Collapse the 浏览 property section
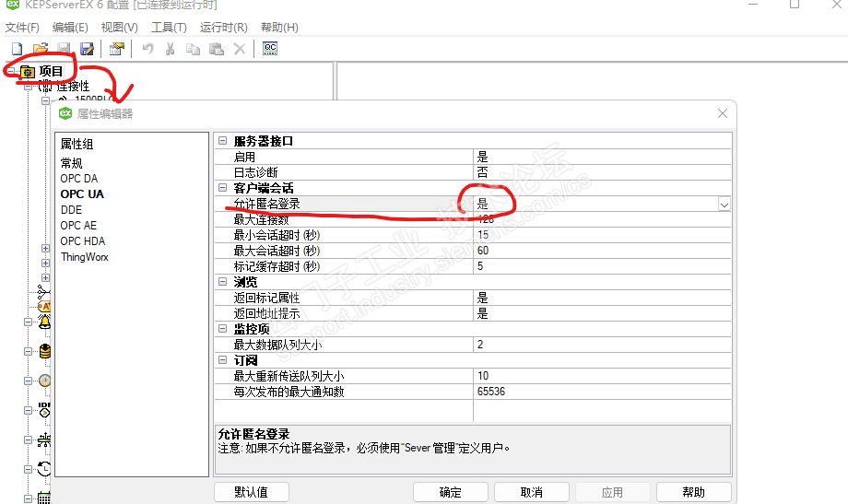The height and width of the screenshot is (504, 848). (x=222, y=282)
